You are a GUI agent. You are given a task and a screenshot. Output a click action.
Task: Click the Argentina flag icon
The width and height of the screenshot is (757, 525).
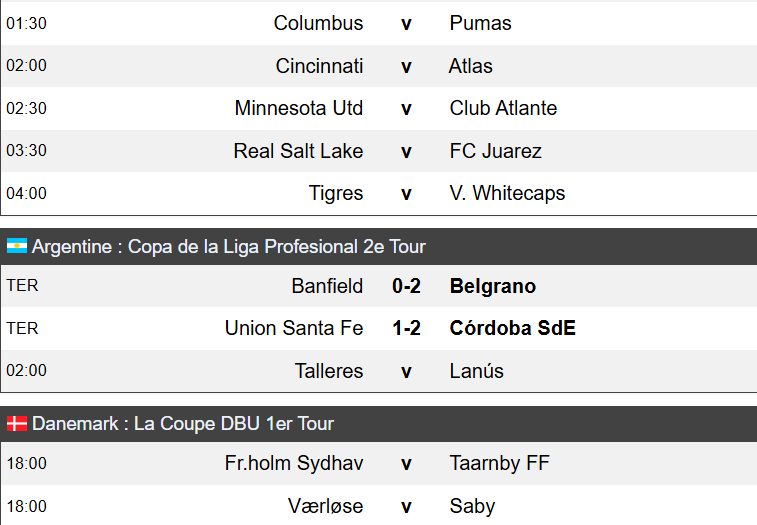[x=17, y=246]
